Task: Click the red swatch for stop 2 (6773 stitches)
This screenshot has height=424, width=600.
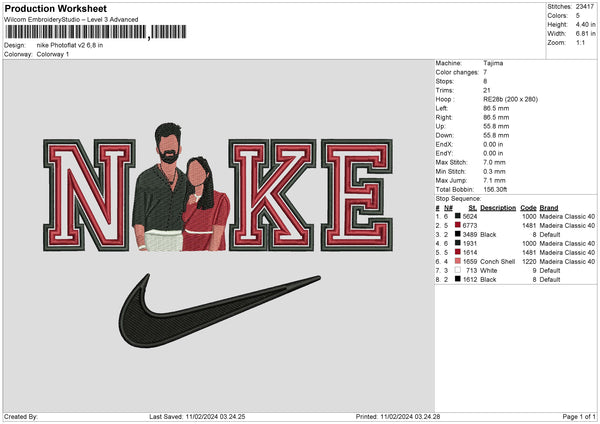Action: point(458,225)
